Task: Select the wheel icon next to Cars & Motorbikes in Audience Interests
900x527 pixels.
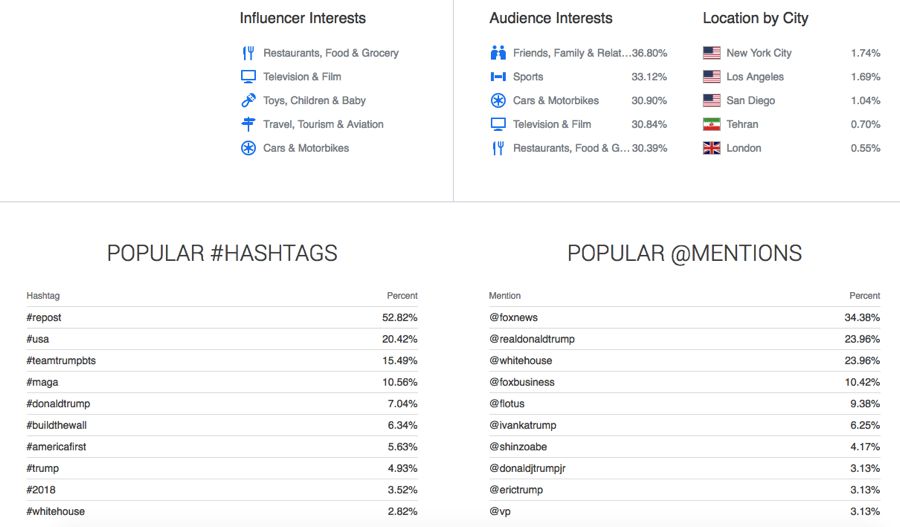Action: [498, 100]
